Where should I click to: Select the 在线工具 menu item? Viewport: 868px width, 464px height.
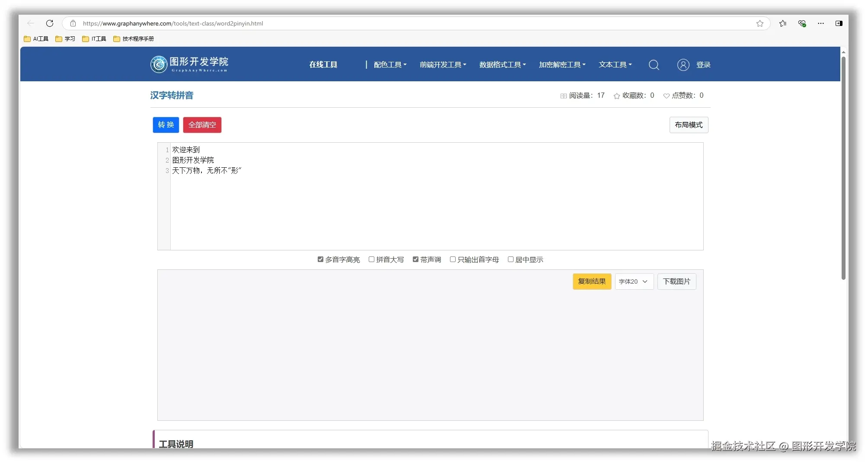point(322,64)
